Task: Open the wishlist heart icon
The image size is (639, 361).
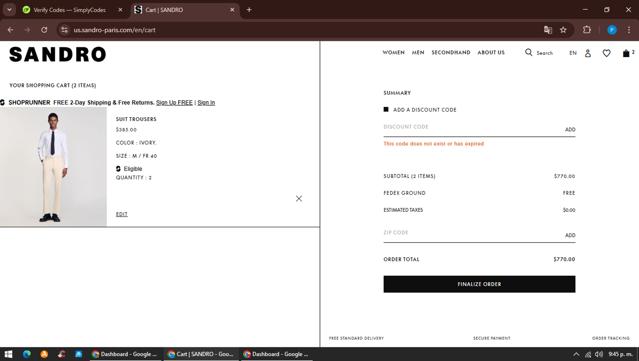Action: (606, 53)
